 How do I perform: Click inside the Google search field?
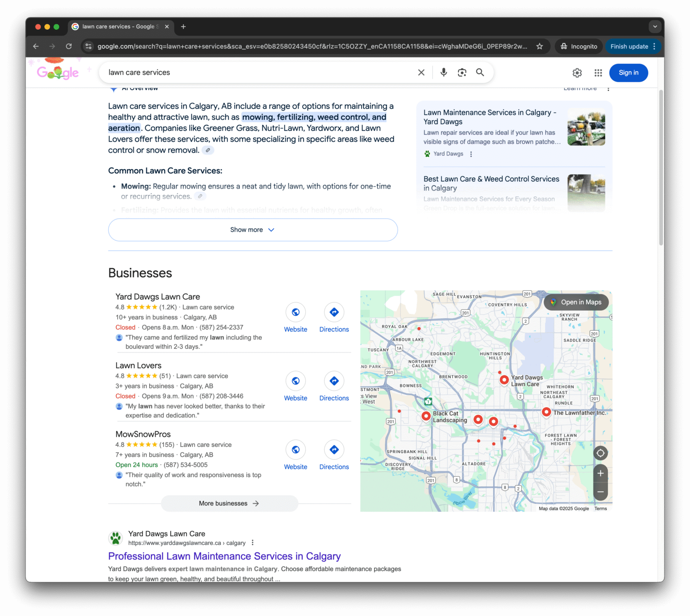click(256, 72)
